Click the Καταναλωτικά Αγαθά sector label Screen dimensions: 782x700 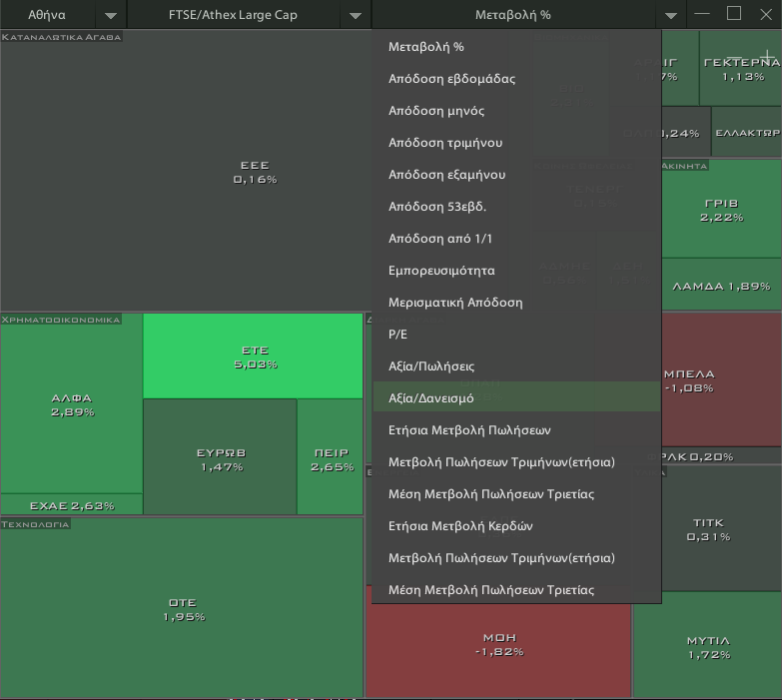pos(61,37)
